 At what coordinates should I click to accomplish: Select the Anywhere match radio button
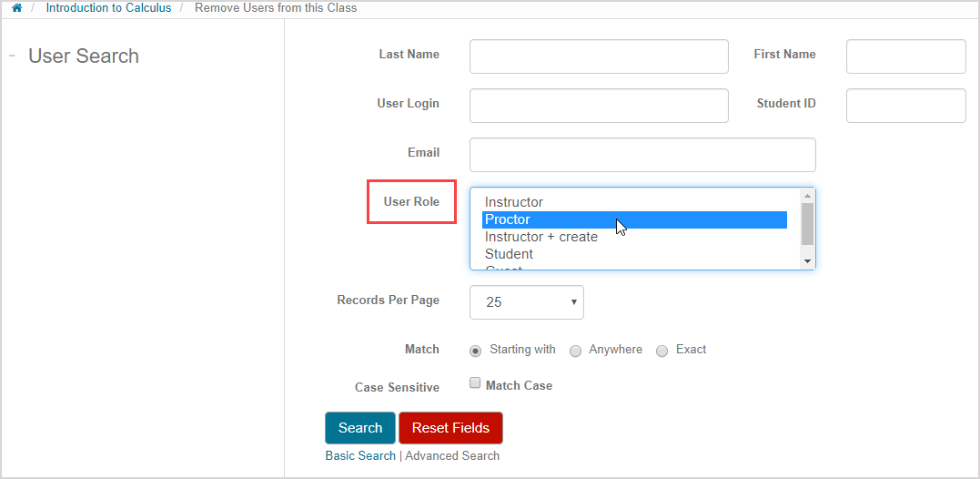click(x=576, y=352)
